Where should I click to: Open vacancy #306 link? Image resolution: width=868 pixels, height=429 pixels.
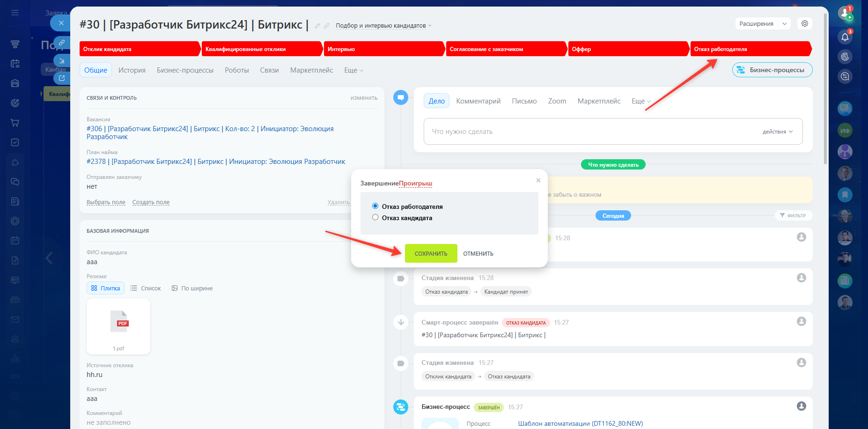pos(210,133)
